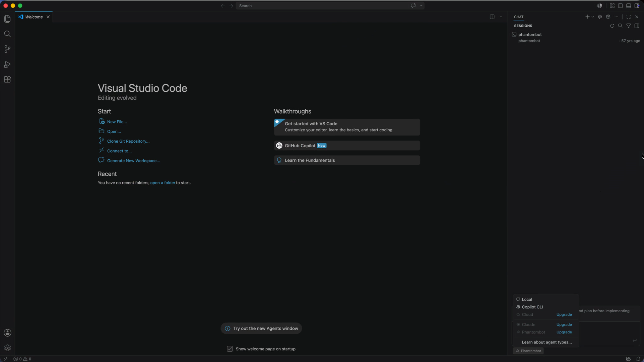Screen dimensions: 644x362
Task: Click Open... link under Start
Action: pyautogui.click(x=114, y=131)
